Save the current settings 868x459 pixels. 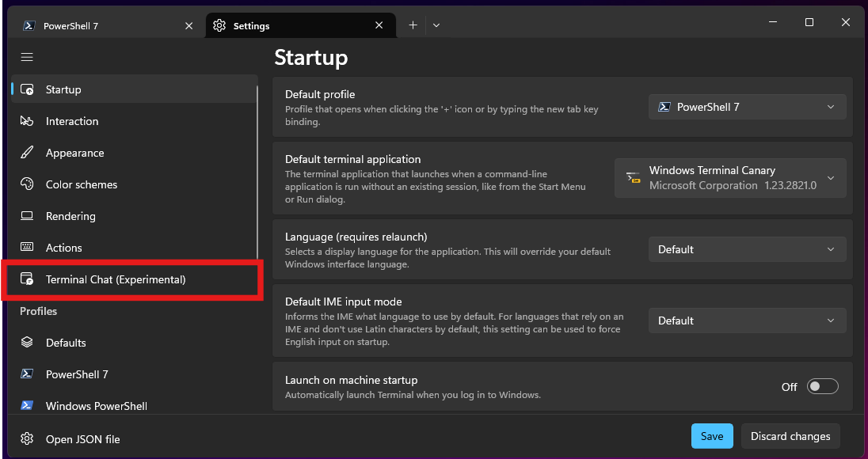coord(711,435)
